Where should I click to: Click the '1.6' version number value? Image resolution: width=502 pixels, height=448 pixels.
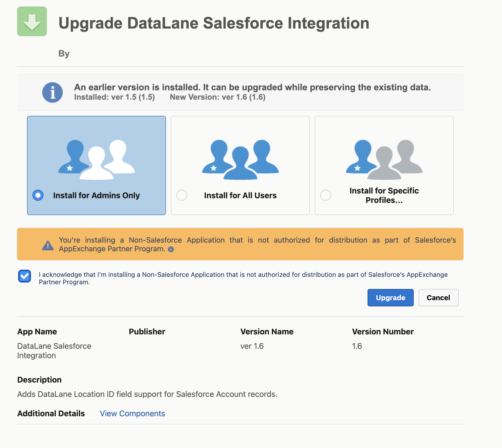point(357,346)
